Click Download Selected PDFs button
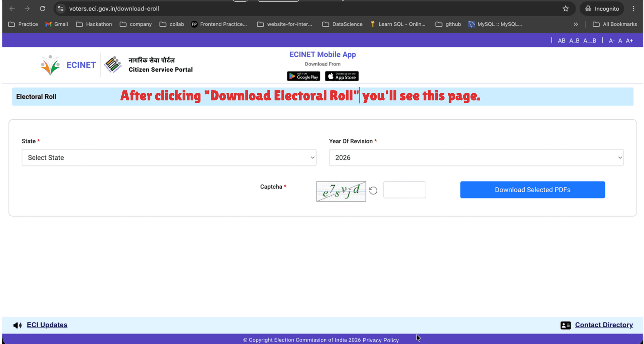644x344 pixels. (x=533, y=190)
